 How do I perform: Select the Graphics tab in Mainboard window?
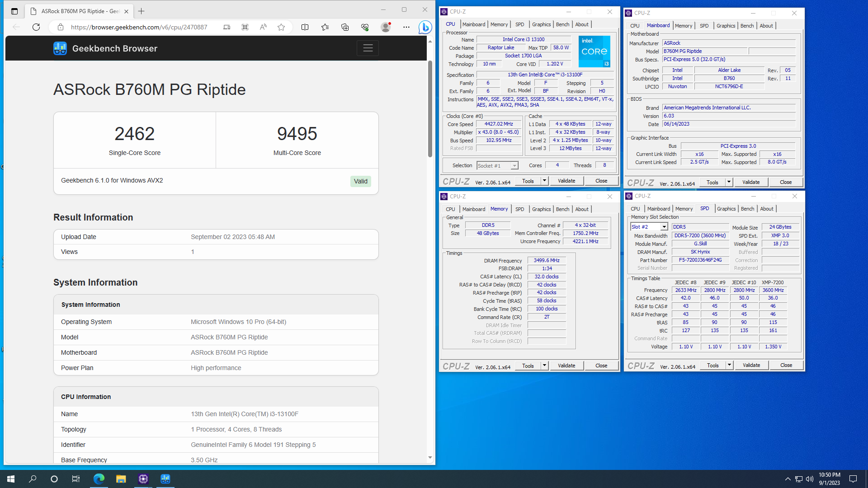726,26
